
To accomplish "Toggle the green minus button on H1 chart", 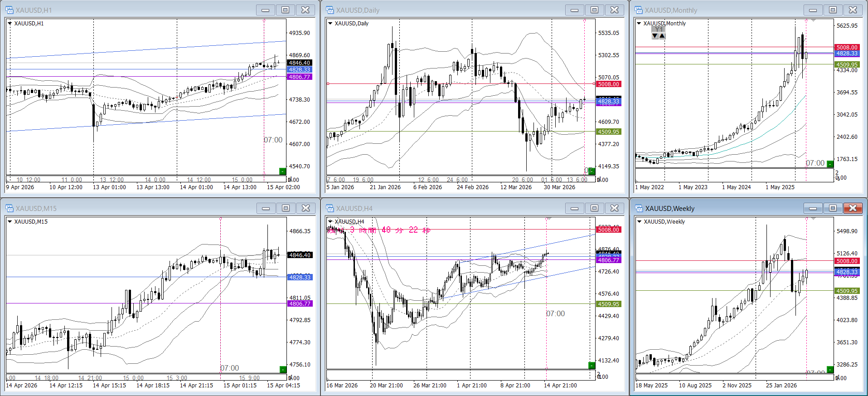I will pyautogui.click(x=282, y=171).
